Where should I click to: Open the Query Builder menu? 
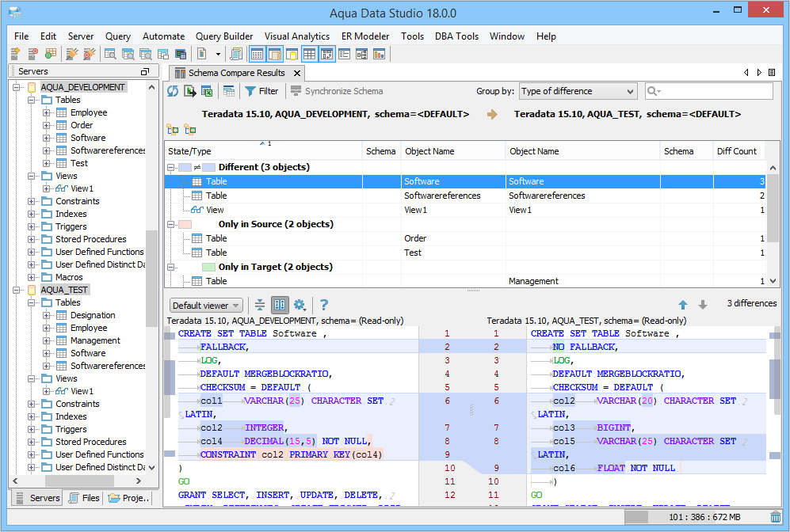pos(224,36)
